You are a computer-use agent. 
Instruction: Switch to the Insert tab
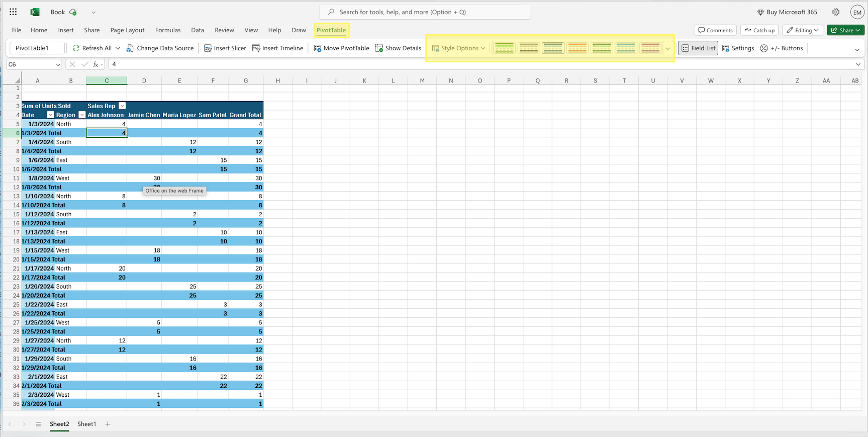tap(66, 30)
